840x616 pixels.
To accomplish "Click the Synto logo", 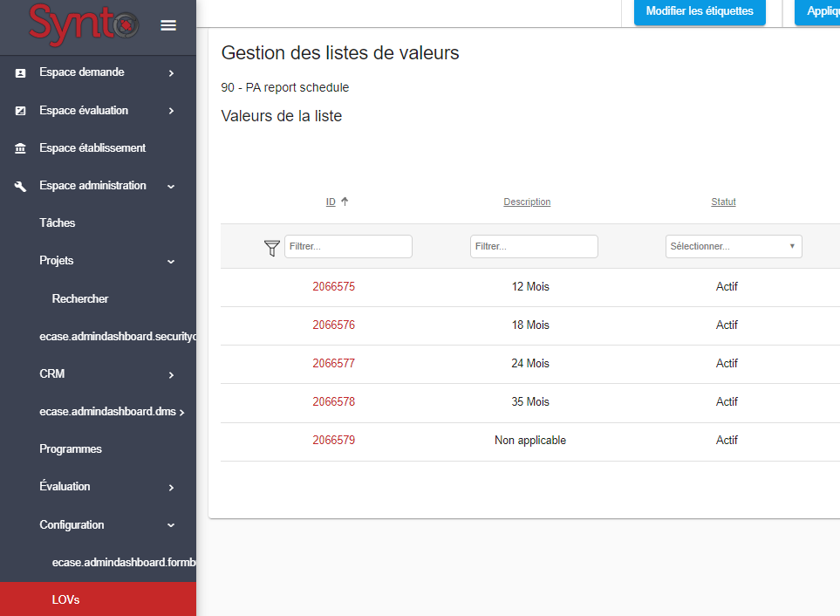I will (x=84, y=24).
